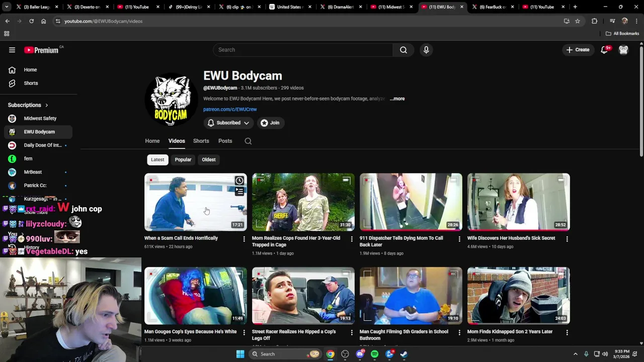The image size is (644, 362).
Task: Open options for 'Man Caught Filming 5th Graders' video
Action: pyautogui.click(x=459, y=332)
